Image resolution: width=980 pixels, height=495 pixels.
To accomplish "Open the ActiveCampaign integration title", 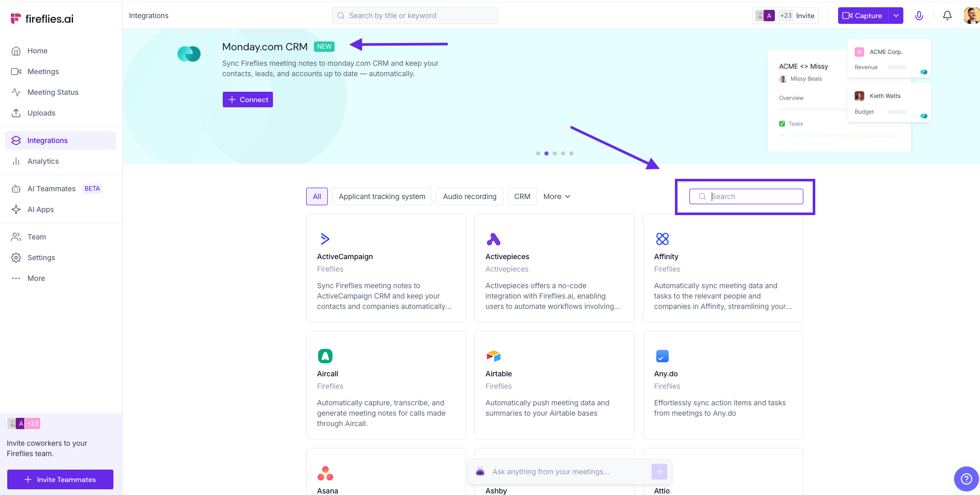I will click(x=345, y=257).
